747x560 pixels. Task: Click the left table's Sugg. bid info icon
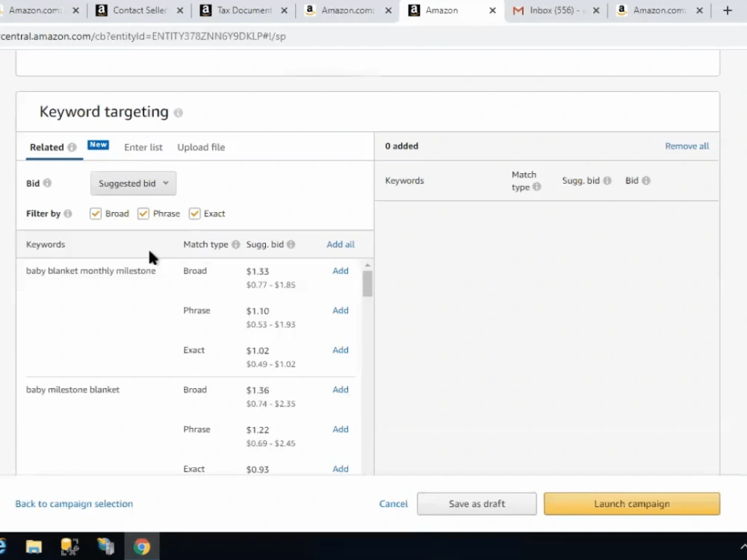(291, 244)
